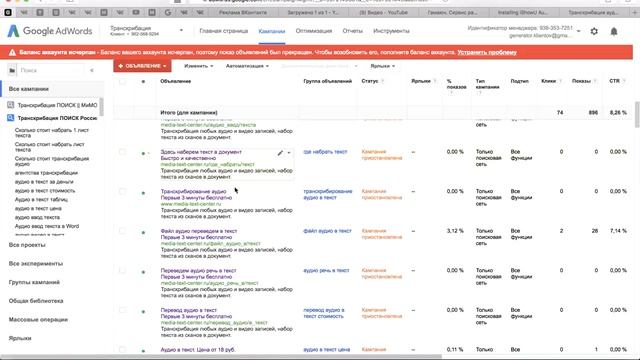Image resolution: width=640 pixels, height=360 pixels.
Task: Click the page vertical scrollbar on right
Action: 638,115
